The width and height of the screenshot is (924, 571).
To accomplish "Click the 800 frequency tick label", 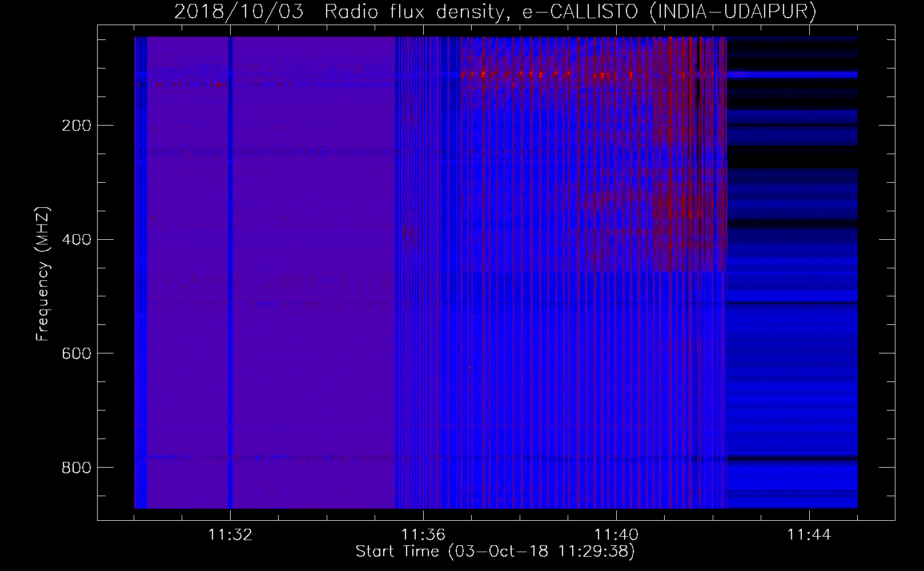I will (x=76, y=468).
